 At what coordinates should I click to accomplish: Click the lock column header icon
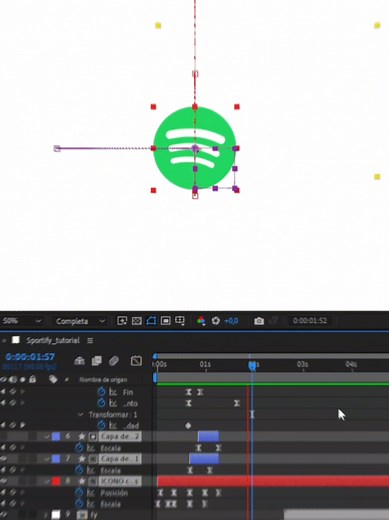tap(32, 379)
